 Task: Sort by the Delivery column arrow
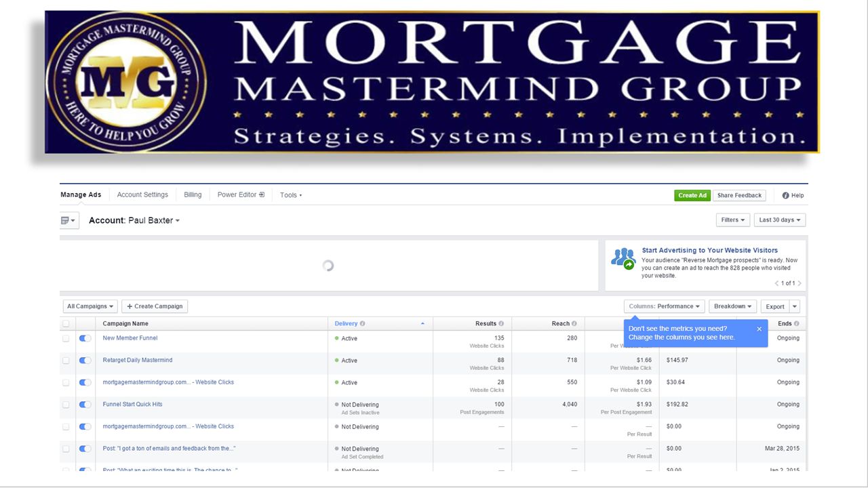point(422,324)
